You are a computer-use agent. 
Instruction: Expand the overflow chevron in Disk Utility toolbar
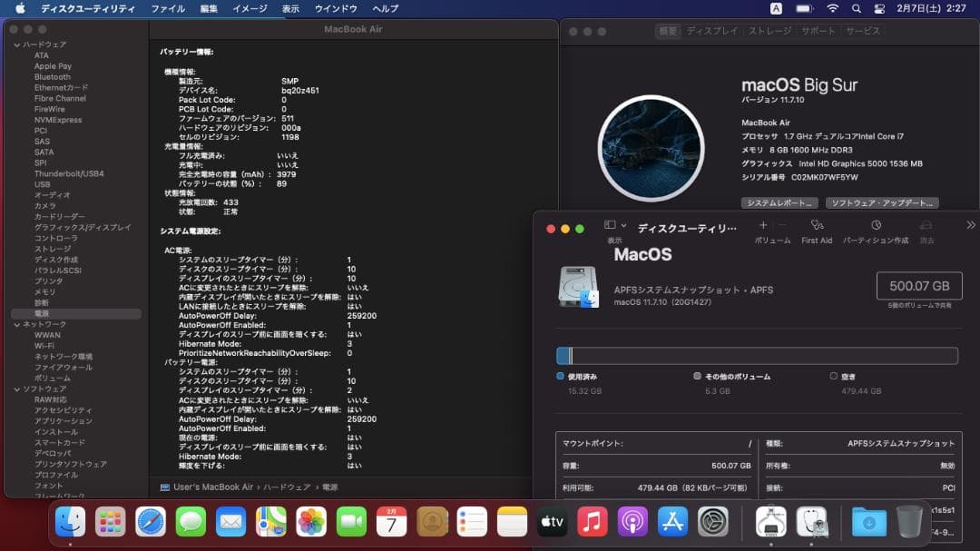tap(970, 226)
